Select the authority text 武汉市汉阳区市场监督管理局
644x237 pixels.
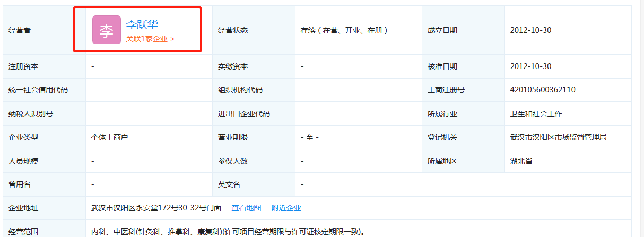click(x=558, y=137)
